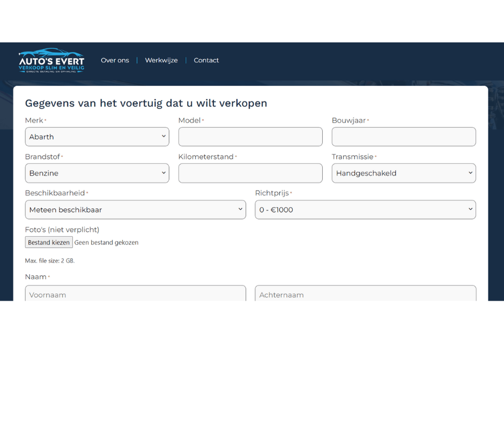Screen dimensions: 504x423
Task: Open the Over ons page
Action: (115, 60)
